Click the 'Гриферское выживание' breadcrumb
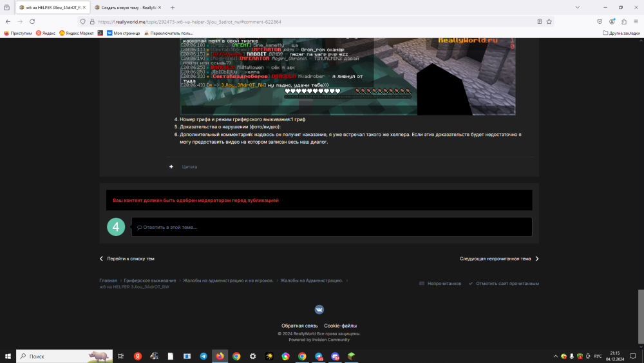 point(150,280)
